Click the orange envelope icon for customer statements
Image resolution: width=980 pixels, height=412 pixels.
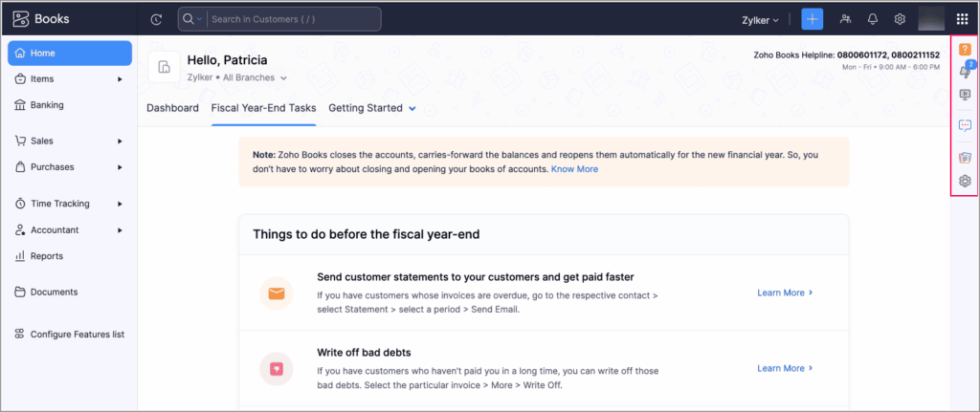click(277, 293)
